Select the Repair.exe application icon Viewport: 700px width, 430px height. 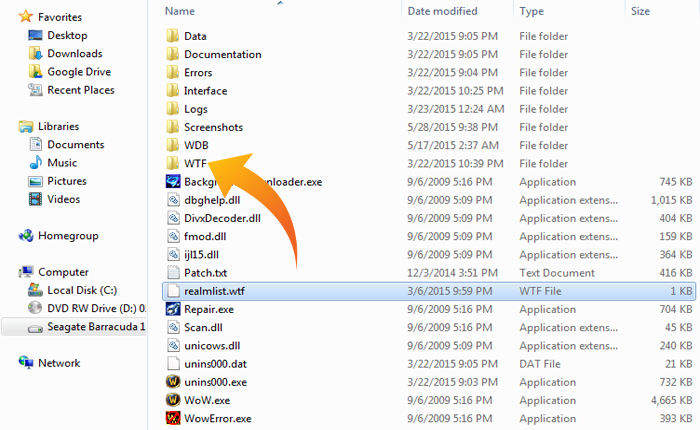click(x=173, y=309)
